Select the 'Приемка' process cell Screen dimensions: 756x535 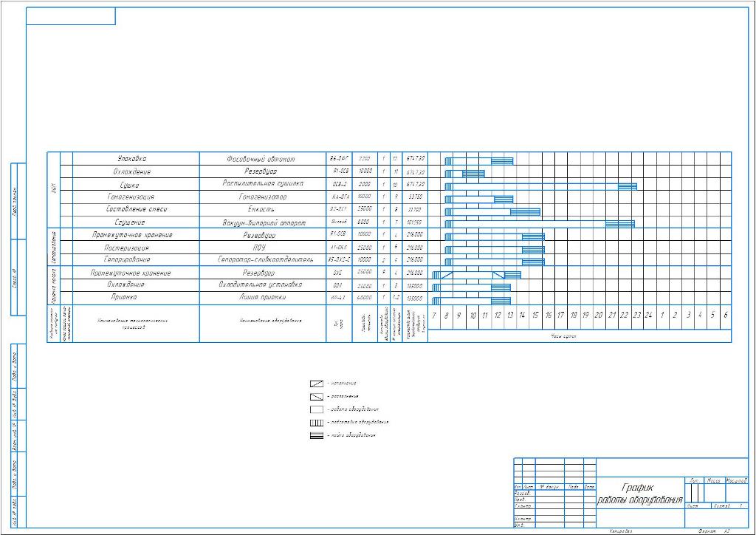[x=136, y=298]
